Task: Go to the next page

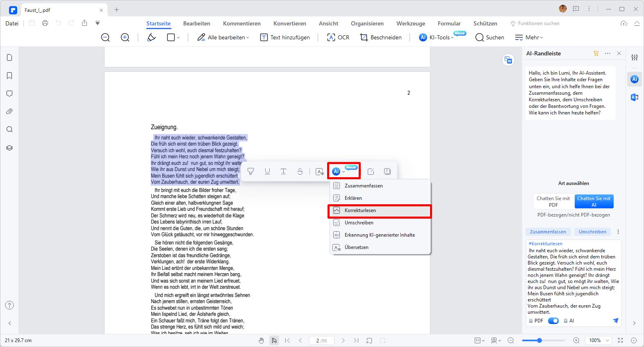Action: pos(343,340)
